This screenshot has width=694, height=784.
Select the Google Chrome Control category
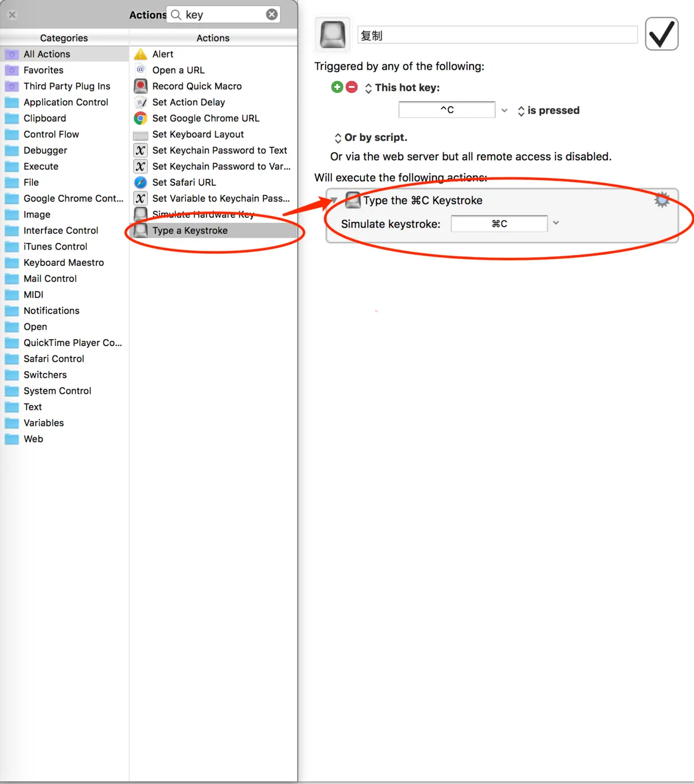(65, 199)
